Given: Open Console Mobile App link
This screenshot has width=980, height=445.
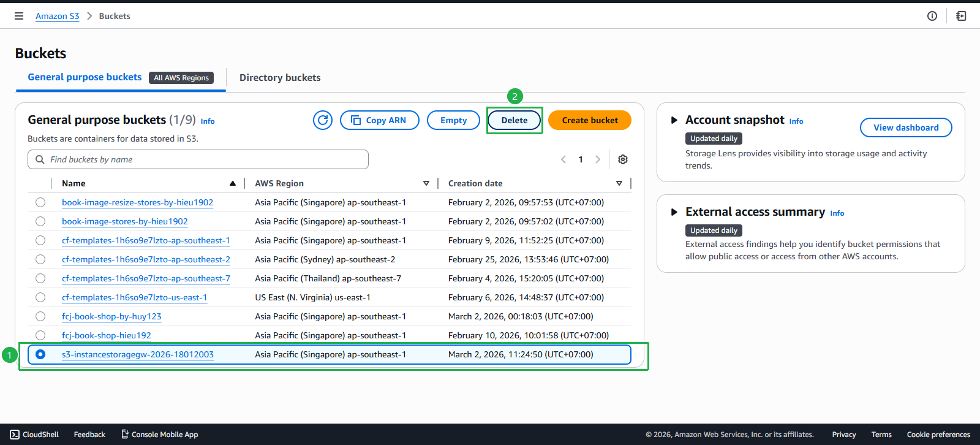Looking at the screenshot, I should 160,435.
